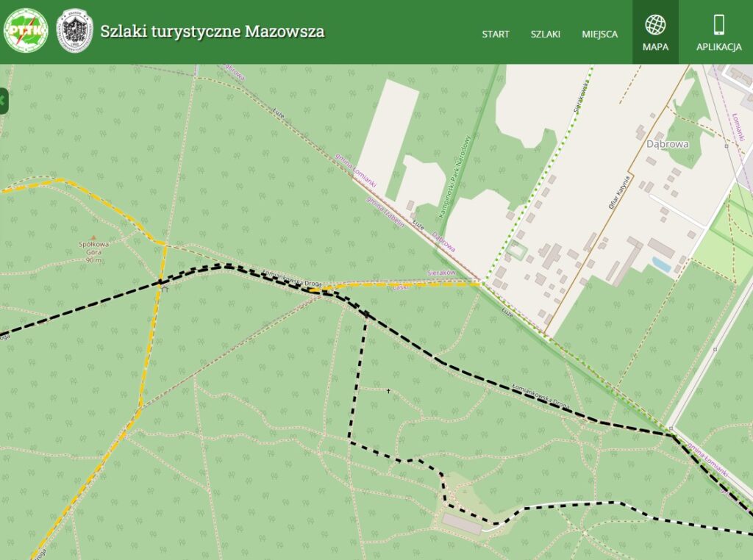The image size is (753, 560).
Task: Click the Spółkowa Góra peak marker
Action: 93,237
